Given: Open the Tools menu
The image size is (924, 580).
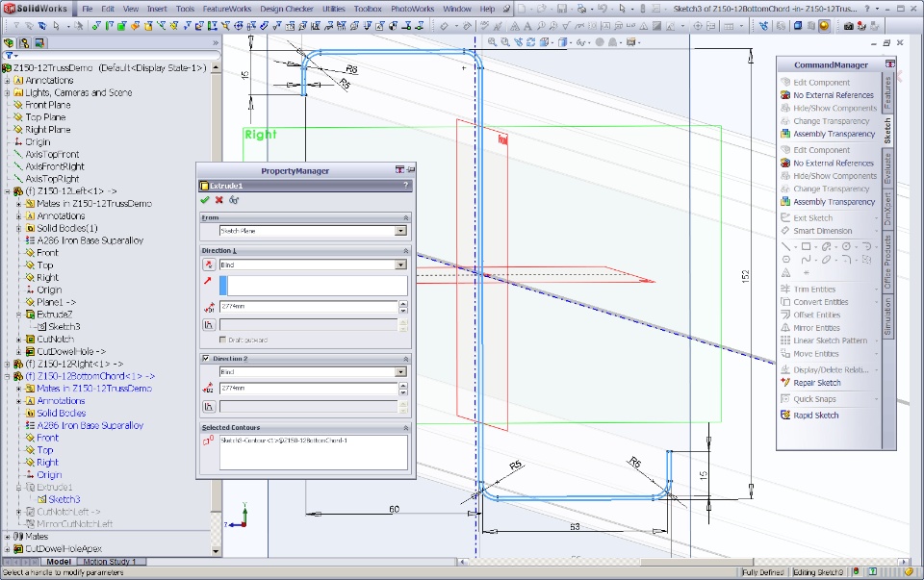Looking at the screenshot, I should 185,9.
